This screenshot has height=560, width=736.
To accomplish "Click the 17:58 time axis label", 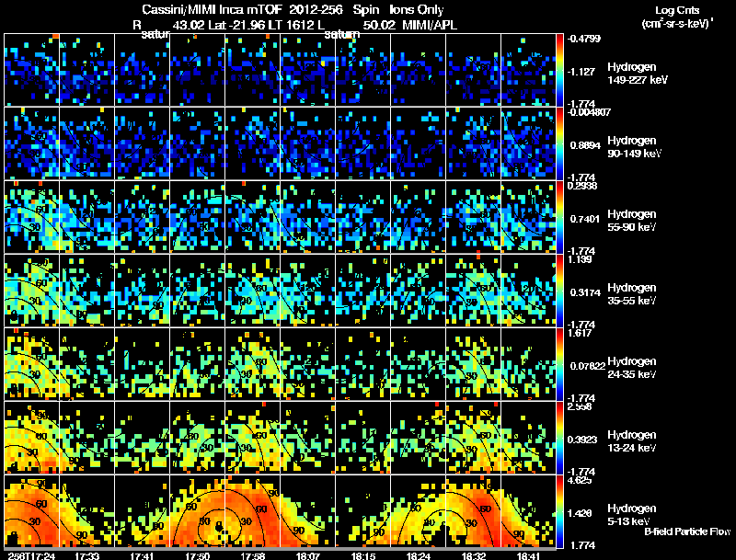I will (252, 555).
